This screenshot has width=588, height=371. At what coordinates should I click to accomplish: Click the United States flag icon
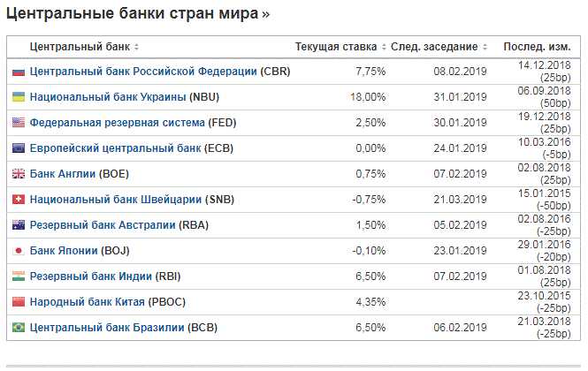pos(19,123)
